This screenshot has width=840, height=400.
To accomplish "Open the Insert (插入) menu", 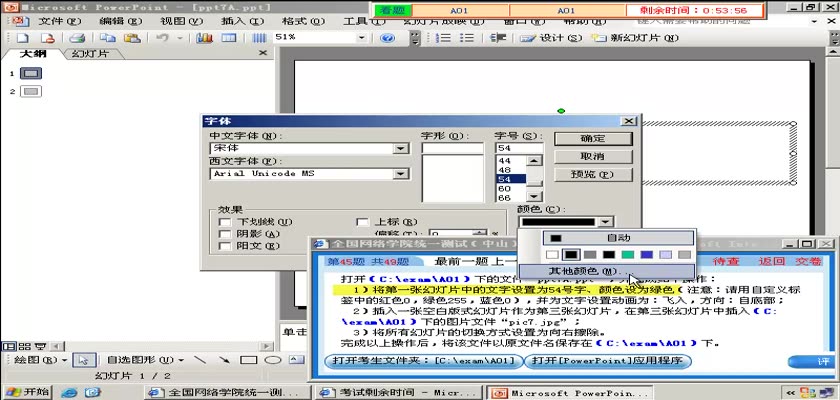I will (242, 21).
